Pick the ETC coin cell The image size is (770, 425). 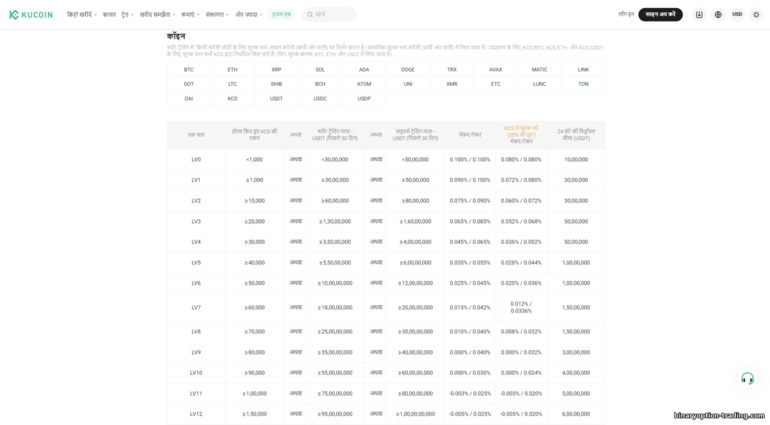pos(495,84)
